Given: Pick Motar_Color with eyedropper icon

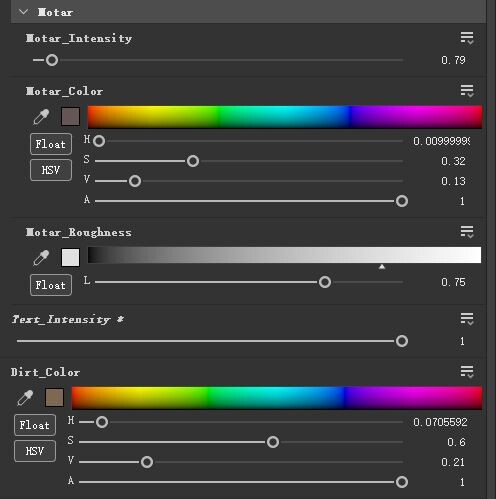Looking at the screenshot, I should [41, 117].
